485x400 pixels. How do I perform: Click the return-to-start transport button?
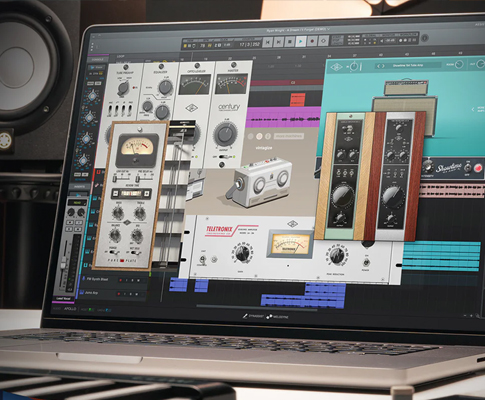coord(267,42)
